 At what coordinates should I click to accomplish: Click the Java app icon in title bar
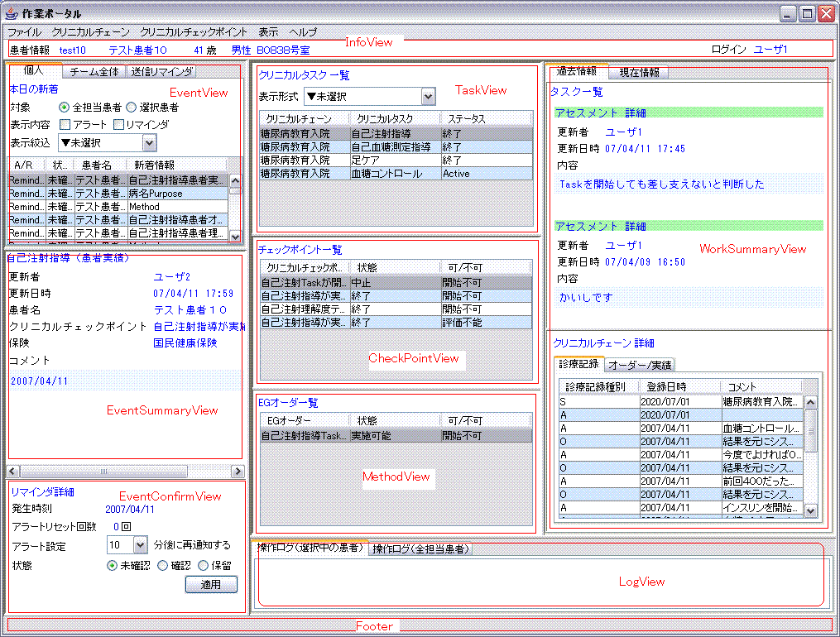12,13
